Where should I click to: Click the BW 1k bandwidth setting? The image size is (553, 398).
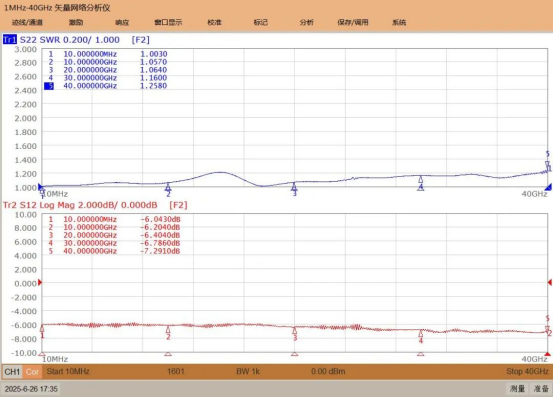pos(248,371)
